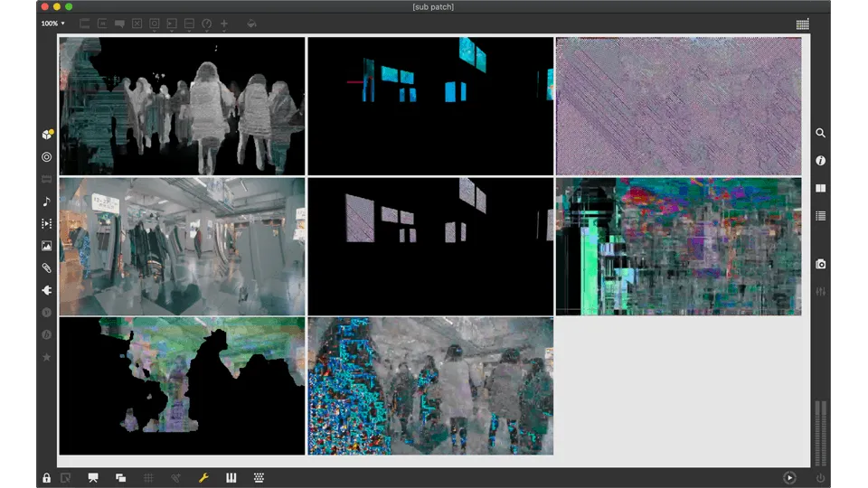This screenshot has width=868, height=488.
Task: Select the cyan windows video panel
Action: pos(430,107)
